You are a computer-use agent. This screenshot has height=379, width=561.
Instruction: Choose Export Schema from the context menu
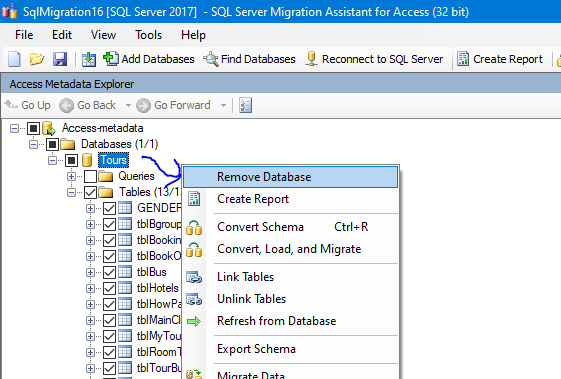291,349
